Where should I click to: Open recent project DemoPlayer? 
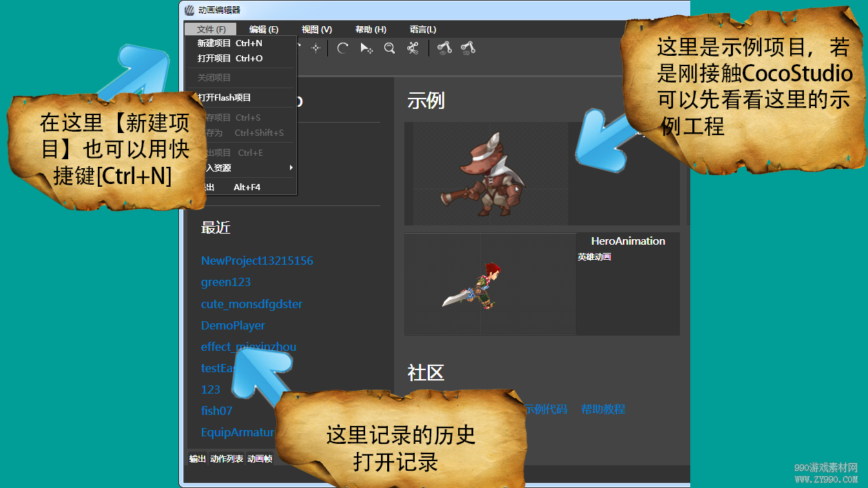point(233,325)
